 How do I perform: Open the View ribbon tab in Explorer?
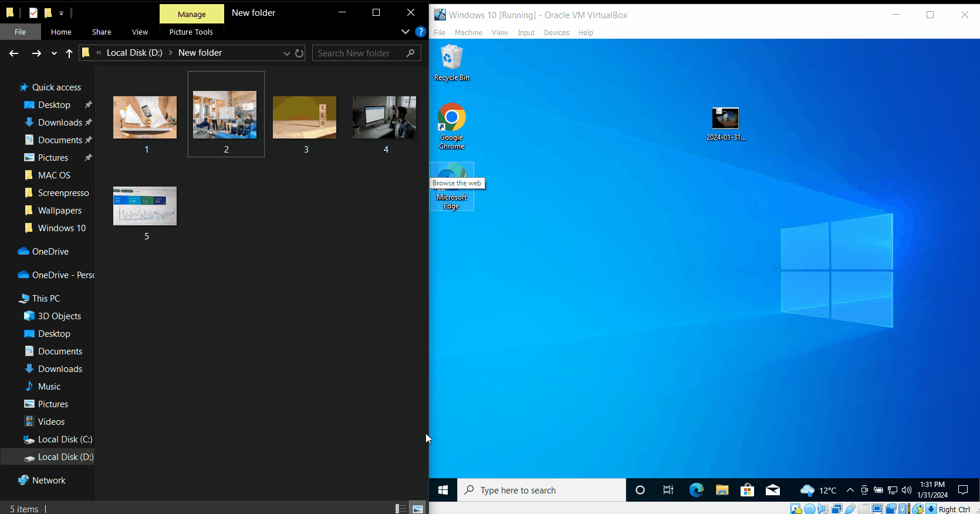tap(140, 32)
